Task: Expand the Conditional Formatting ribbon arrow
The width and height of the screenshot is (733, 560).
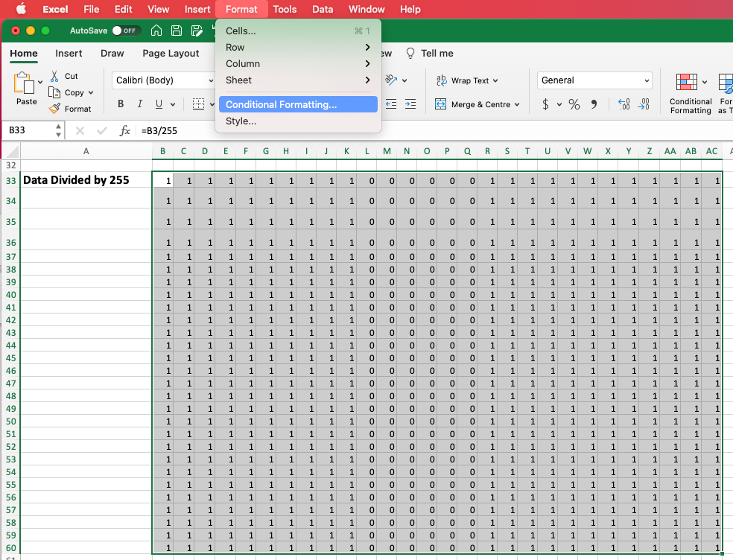Action: tap(705, 82)
